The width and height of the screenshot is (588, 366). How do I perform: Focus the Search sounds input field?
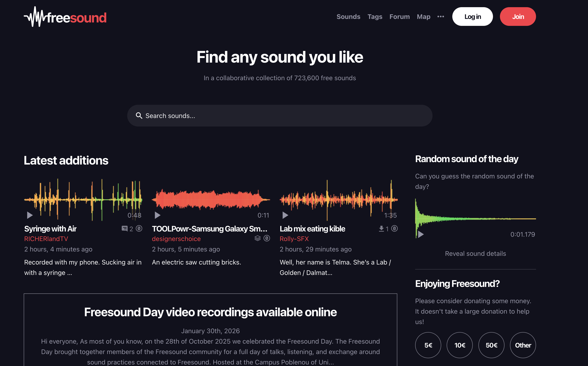click(280, 116)
